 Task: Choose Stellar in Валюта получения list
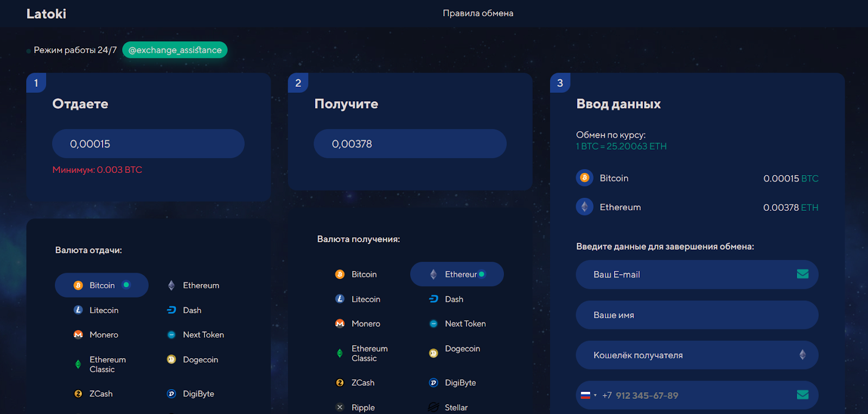pos(448,407)
